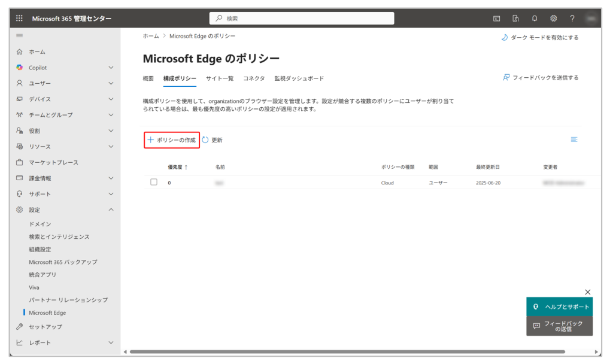
Task: Open the help question mark icon
Action: pyautogui.click(x=572, y=19)
